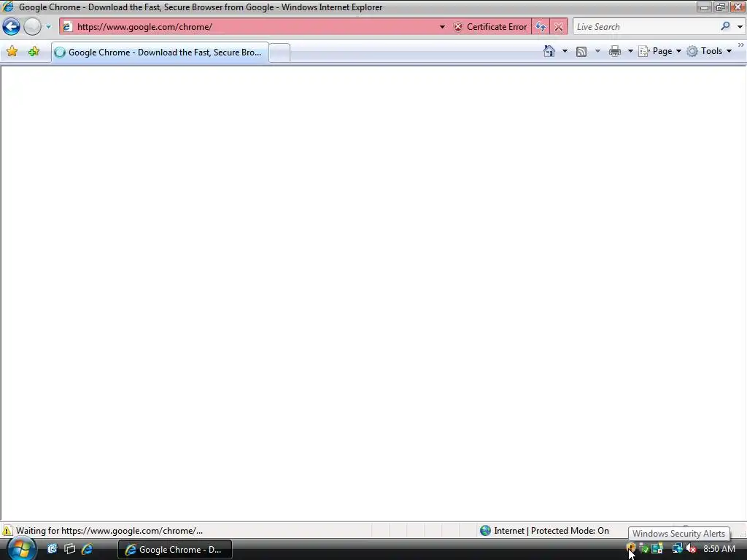The height and width of the screenshot is (560, 747).
Task: Click 'Internet | Protected Mode: On' status text
Action: [x=551, y=531]
